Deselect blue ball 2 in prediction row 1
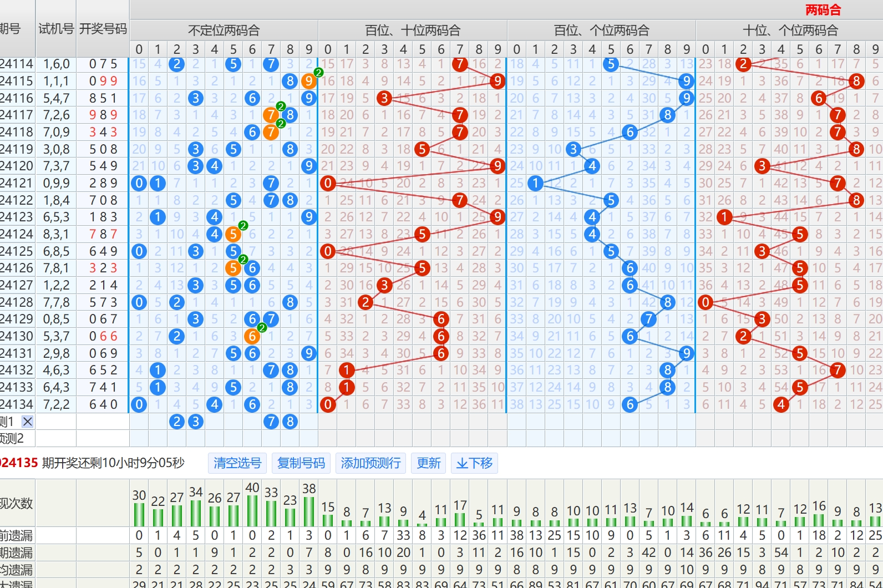Screen dimensions: 883x588 pyautogui.click(x=177, y=422)
